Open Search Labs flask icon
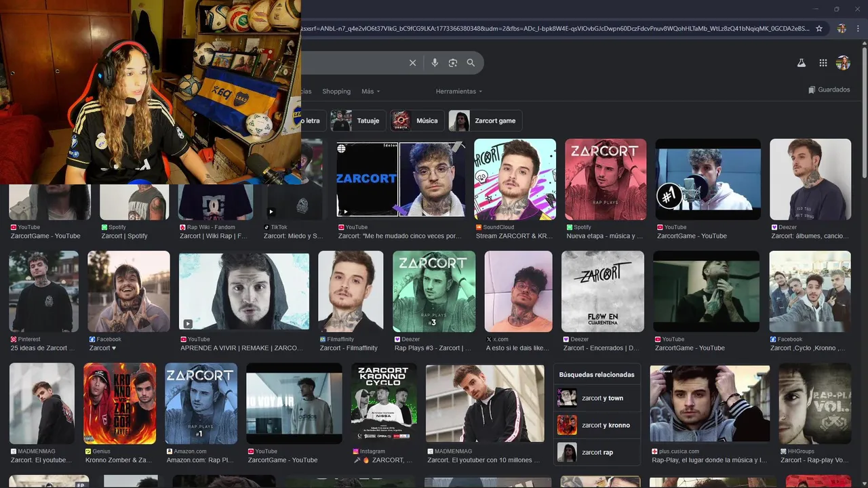Image resolution: width=868 pixels, height=488 pixels. (801, 63)
